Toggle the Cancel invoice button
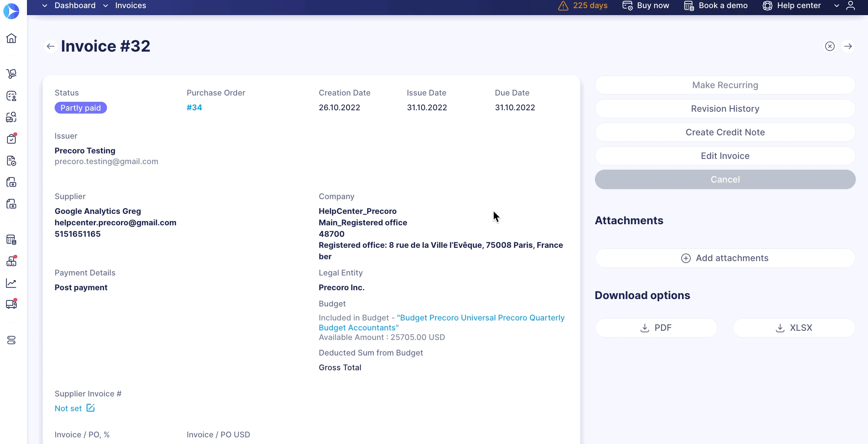Image resolution: width=868 pixels, height=444 pixels. point(725,180)
